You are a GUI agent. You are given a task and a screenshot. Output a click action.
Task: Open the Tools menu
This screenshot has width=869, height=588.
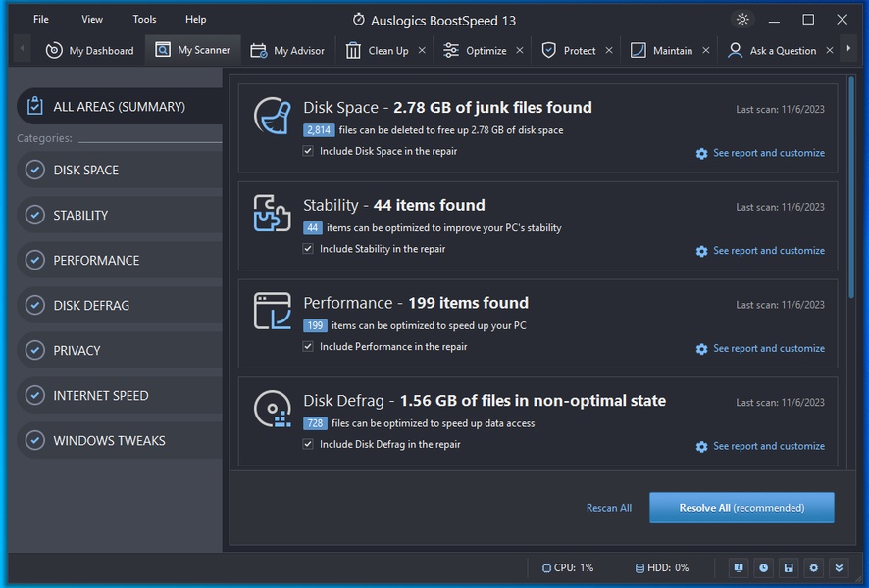(x=144, y=19)
